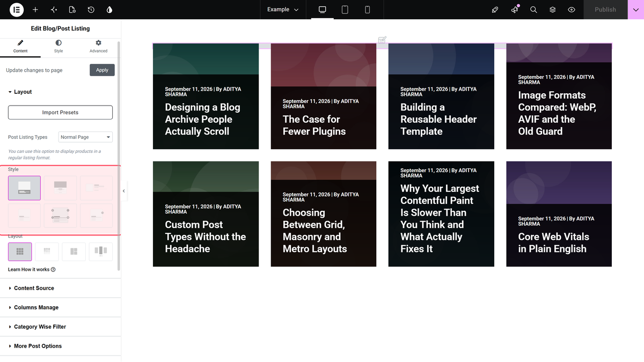Click the Publish button
This screenshot has height=362, width=644.
pyautogui.click(x=605, y=10)
